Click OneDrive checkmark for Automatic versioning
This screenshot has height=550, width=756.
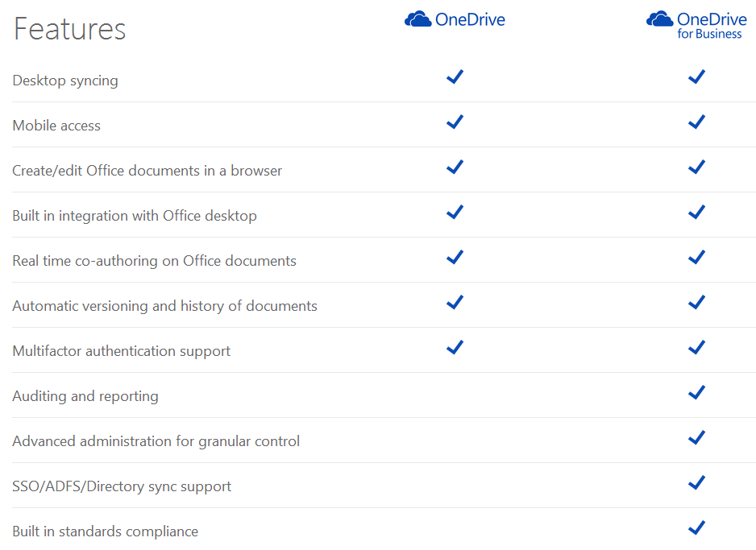(455, 303)
